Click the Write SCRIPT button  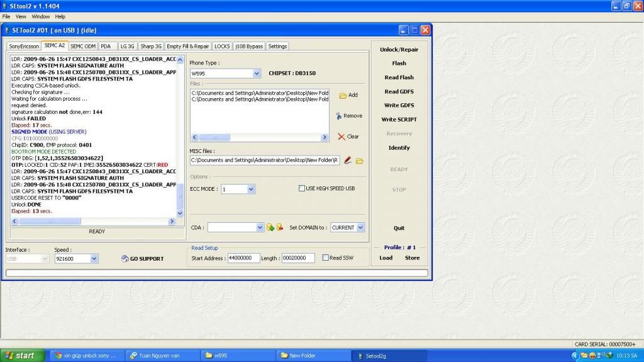(399, 120)
